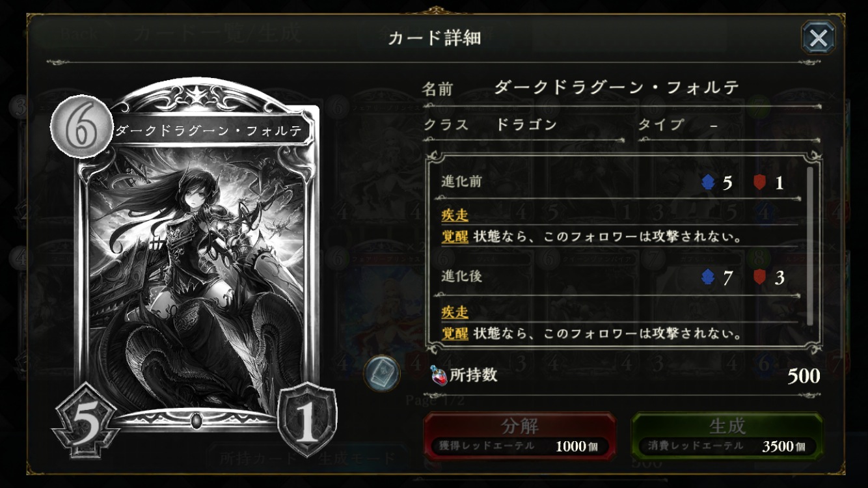Open the 疾走 keyword under 進化前

(455, 215)
